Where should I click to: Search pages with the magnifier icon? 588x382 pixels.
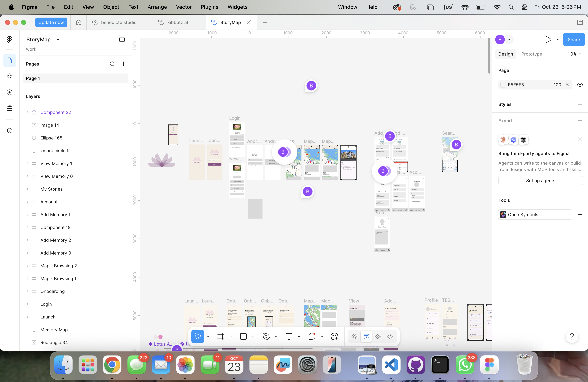pos(112,64)
